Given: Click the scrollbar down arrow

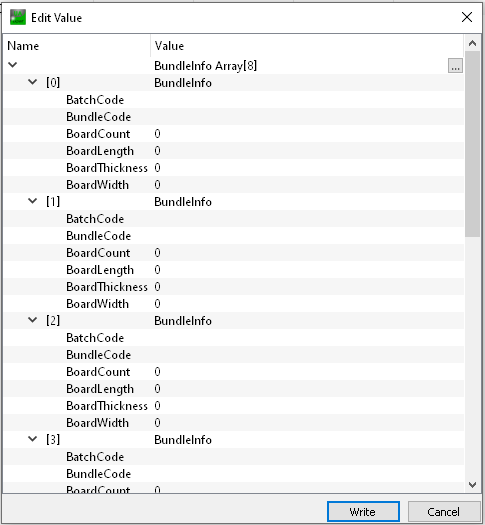Looking at the screenshot, I should click(472, 484).
